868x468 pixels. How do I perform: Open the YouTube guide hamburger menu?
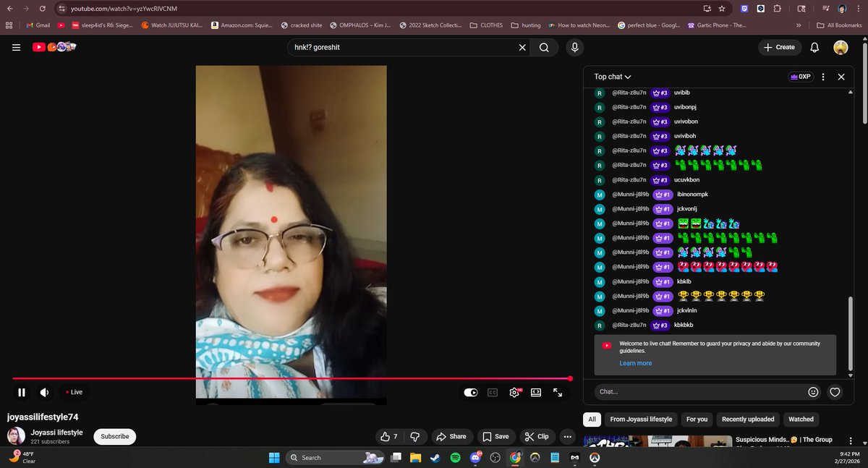16,47
